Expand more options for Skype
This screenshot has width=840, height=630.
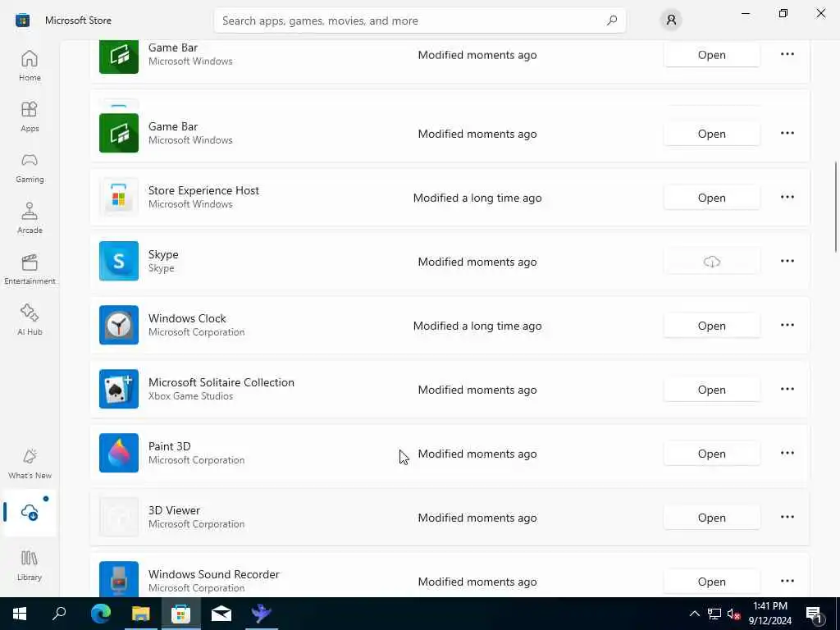coord(787,261)
